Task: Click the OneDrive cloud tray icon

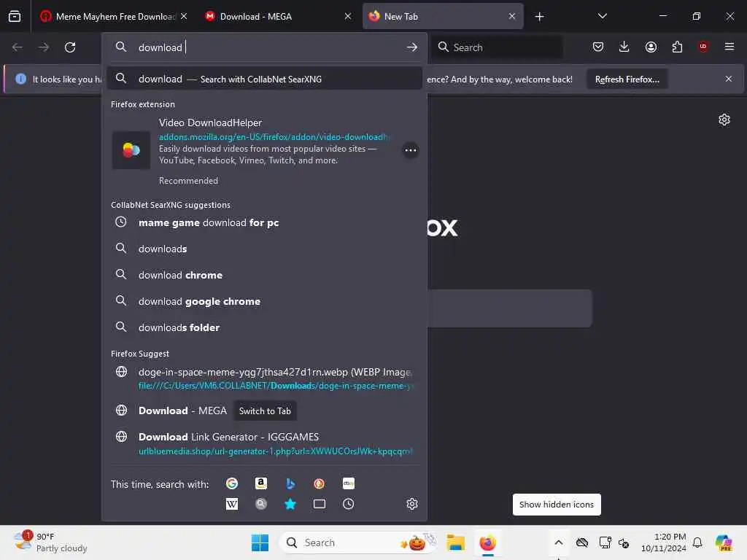Action: pos(581,542)
